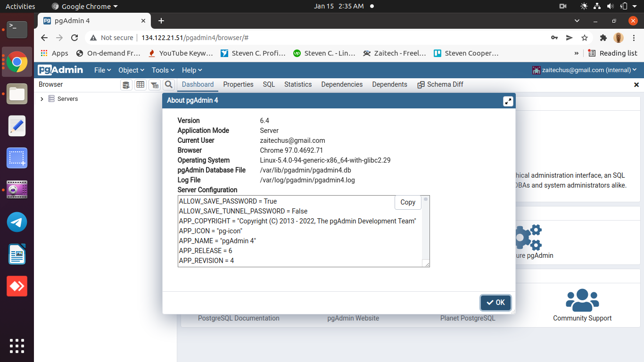Switch to the SQL tab

tap(269, 84)
